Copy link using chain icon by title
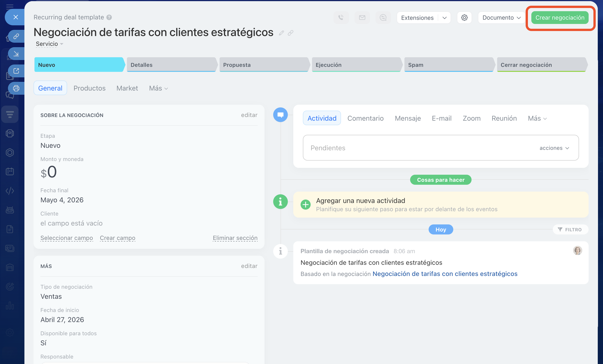 291,33
